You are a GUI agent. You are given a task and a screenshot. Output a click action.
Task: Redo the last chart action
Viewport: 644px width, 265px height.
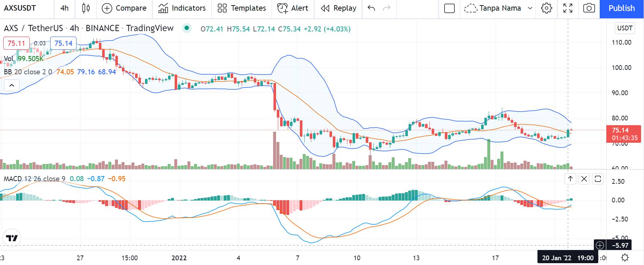coord(387,8)
